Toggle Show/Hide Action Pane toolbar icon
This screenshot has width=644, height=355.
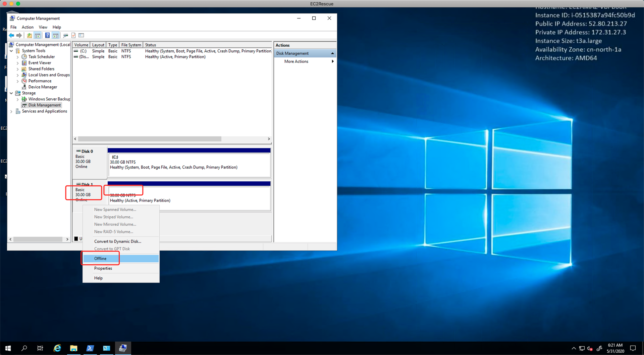tap(56, 36)
